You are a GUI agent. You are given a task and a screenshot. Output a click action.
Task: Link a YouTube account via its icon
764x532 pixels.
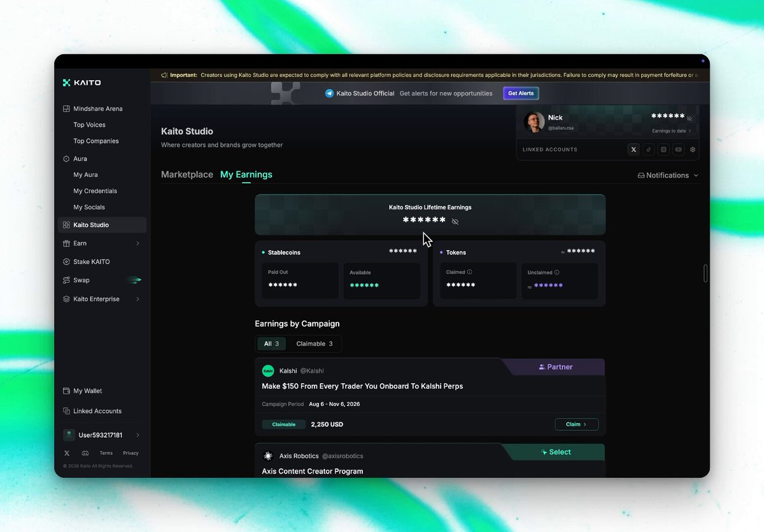click(x=679, y=150)
